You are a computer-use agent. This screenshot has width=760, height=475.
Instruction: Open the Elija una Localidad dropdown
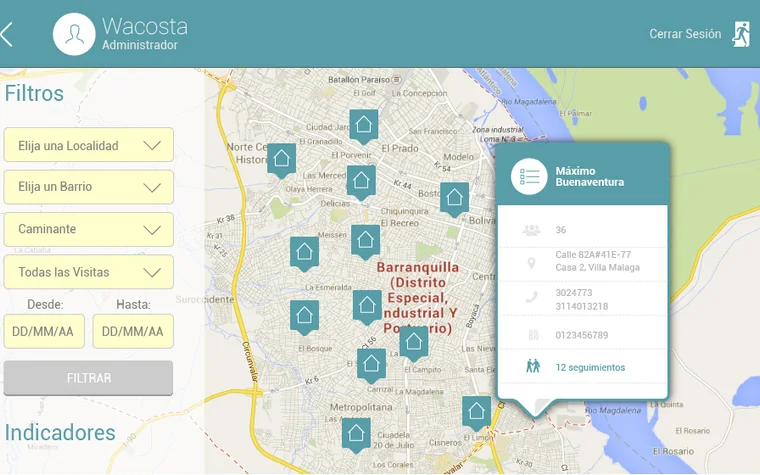click(89, 145)
